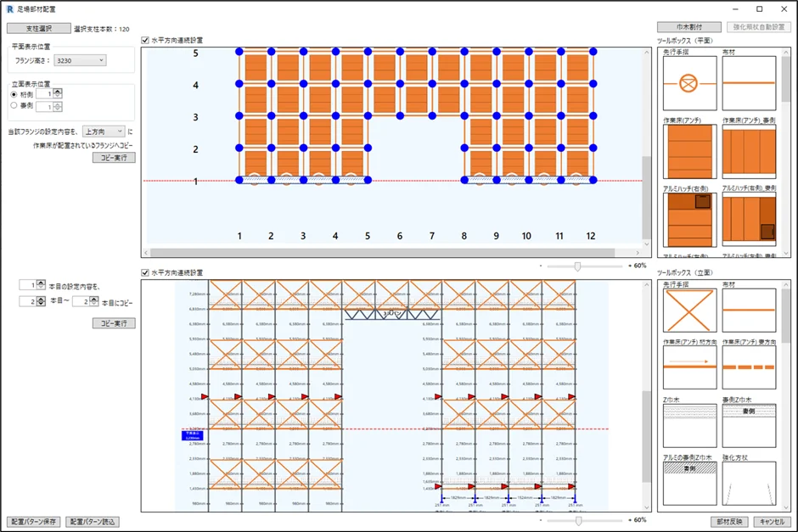
Task: Toggle 水平方向連続設置 checkbox above elevation view
Action: [145, 272]
